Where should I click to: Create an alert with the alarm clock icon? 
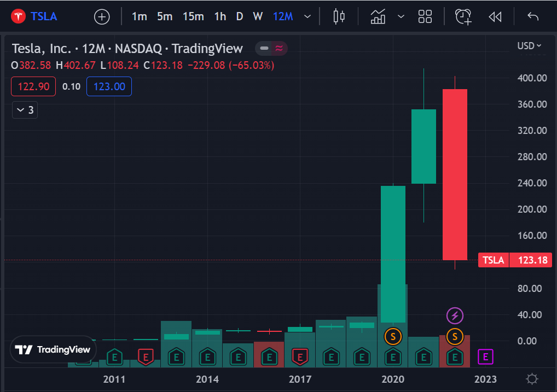(x=463, y=17)
